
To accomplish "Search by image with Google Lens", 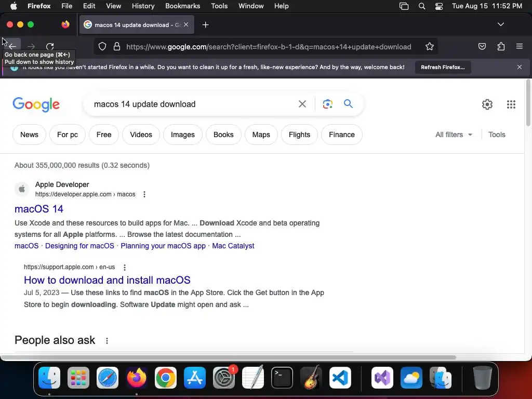I will [x=327, y=104].
